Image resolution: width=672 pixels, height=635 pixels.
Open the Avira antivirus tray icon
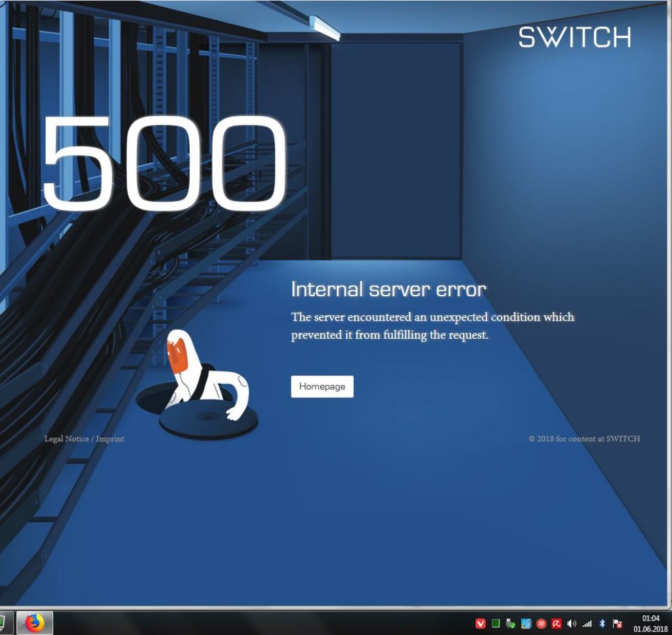(556, 623)
